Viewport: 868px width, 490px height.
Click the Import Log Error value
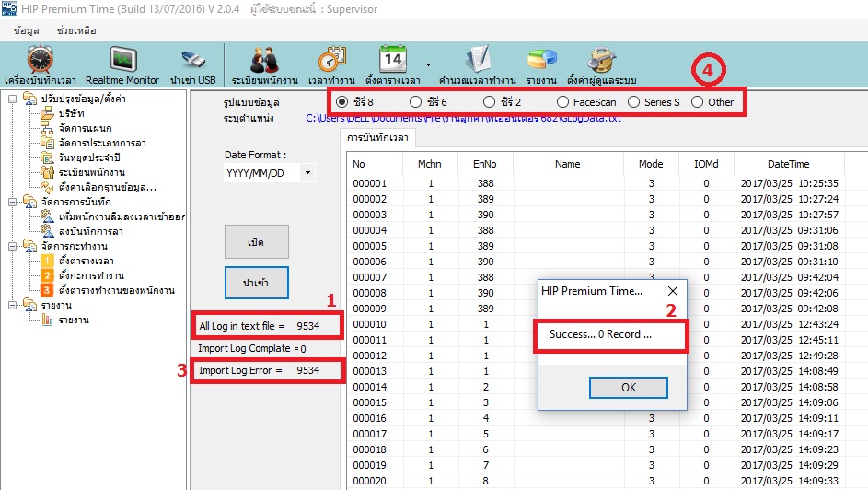307,370
